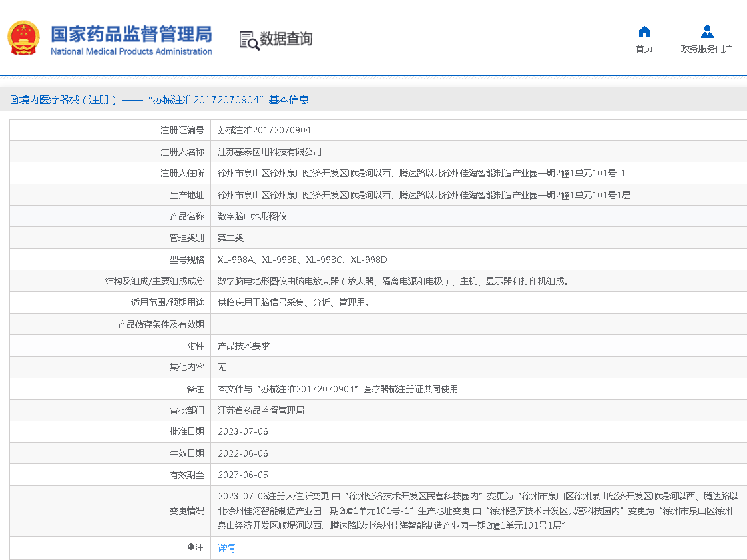Click the national emblem logo

[24, 39]
